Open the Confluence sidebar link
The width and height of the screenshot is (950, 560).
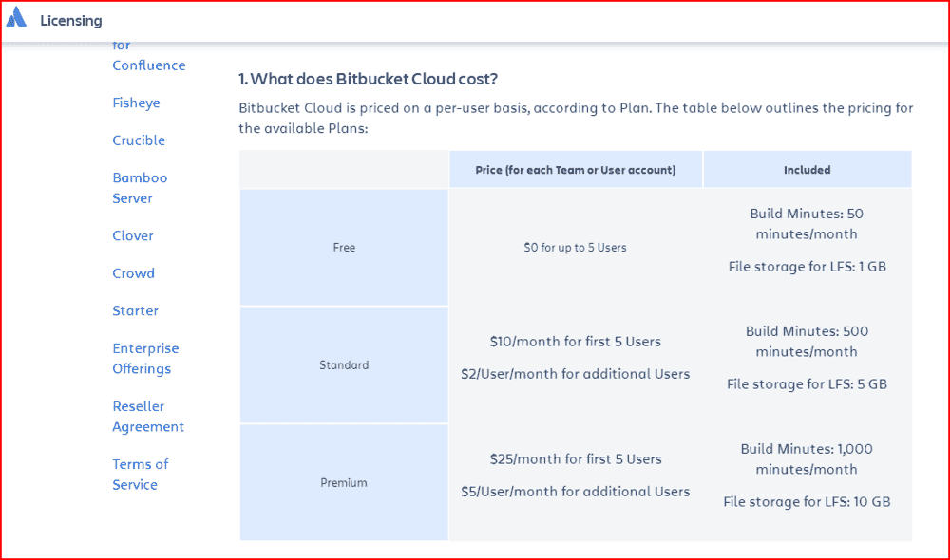[x=148, y=65]
